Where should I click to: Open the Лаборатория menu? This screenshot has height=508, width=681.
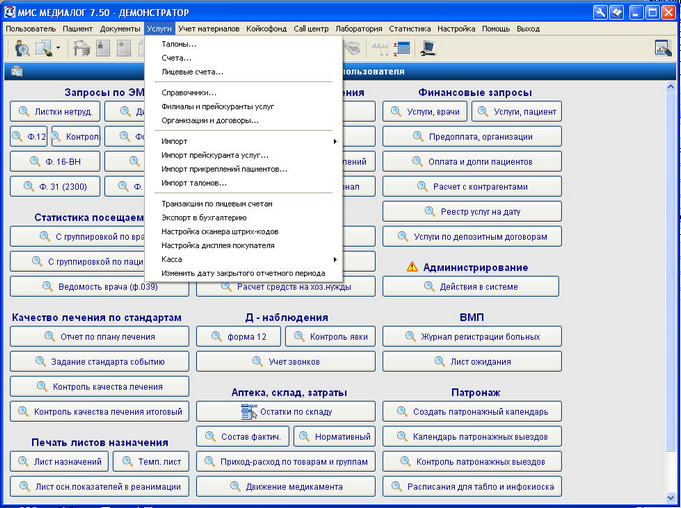pyautogui.click(x=359, y=29)
